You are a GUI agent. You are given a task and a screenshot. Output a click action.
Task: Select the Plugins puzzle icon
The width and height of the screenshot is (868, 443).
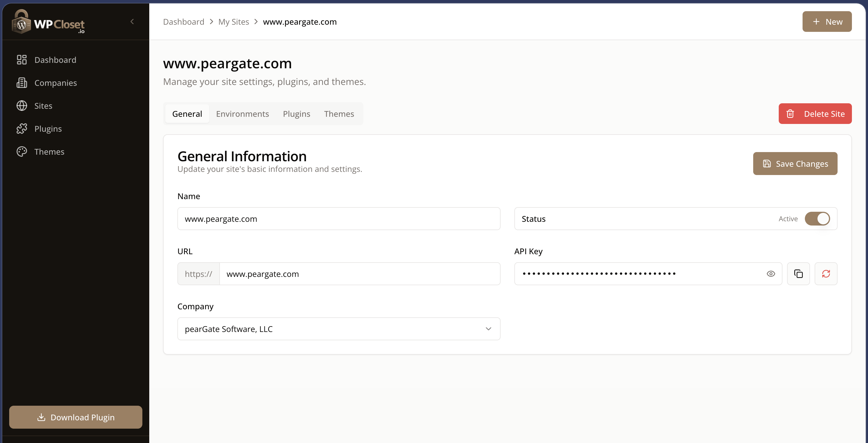click(22, 128)
